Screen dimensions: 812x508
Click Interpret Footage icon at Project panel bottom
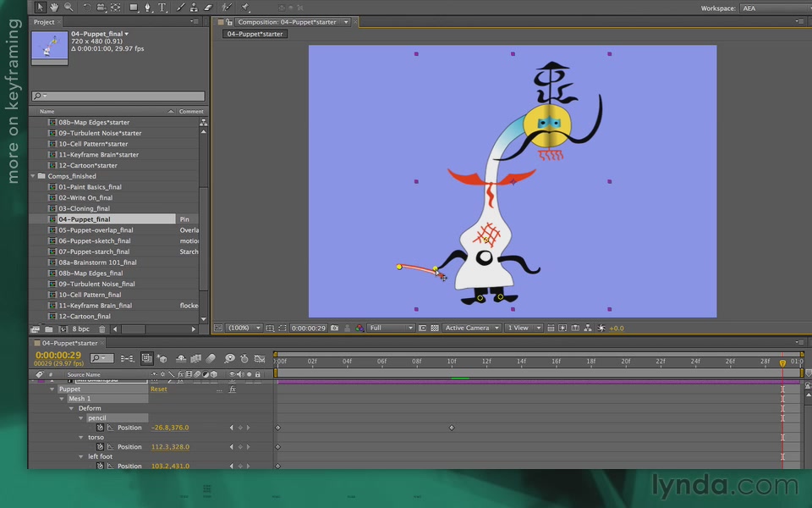pos(36,329)
